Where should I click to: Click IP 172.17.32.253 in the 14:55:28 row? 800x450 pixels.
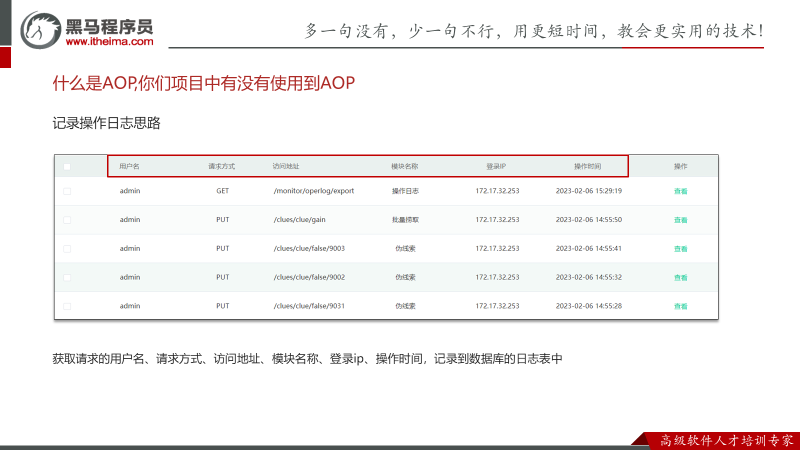click(497, 306)
